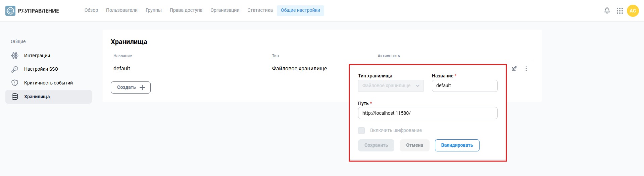The height and width of the screenshot is (176, 644).
Task: Click the Валидировать button
Action: pyautogui.click(x=457, y=145)
